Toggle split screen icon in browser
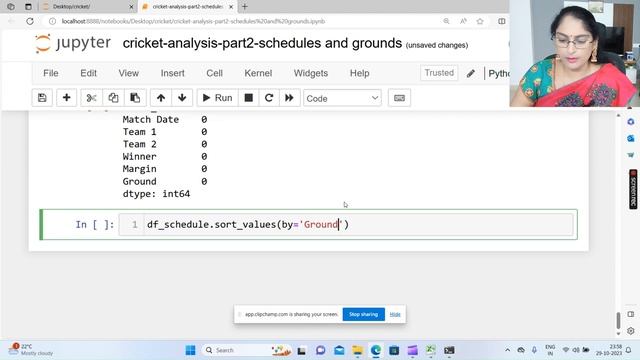 click(502, 21)
